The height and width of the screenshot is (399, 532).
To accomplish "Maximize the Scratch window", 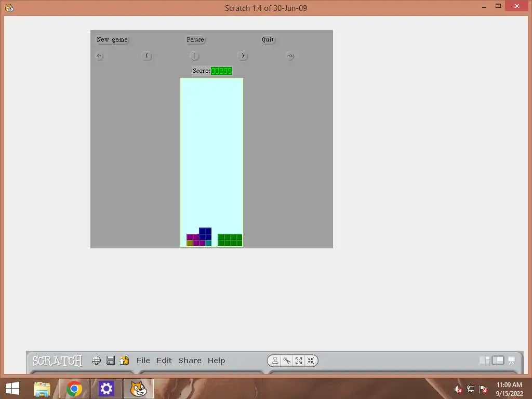I will point(498,6).
